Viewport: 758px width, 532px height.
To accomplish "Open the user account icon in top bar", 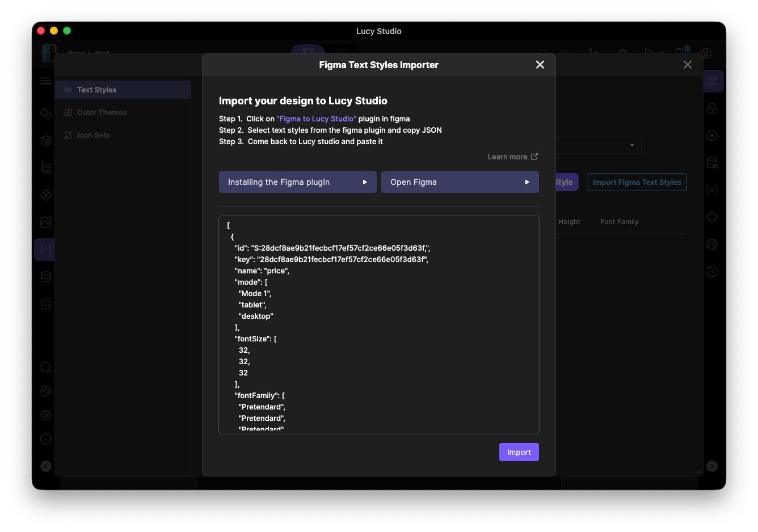I will tap(706, 53).
